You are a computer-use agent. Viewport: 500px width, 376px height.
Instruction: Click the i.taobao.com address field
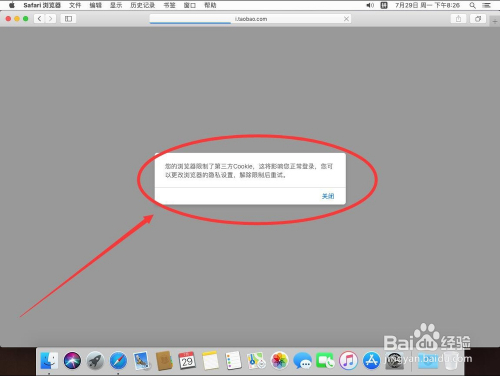coord(250,19)
